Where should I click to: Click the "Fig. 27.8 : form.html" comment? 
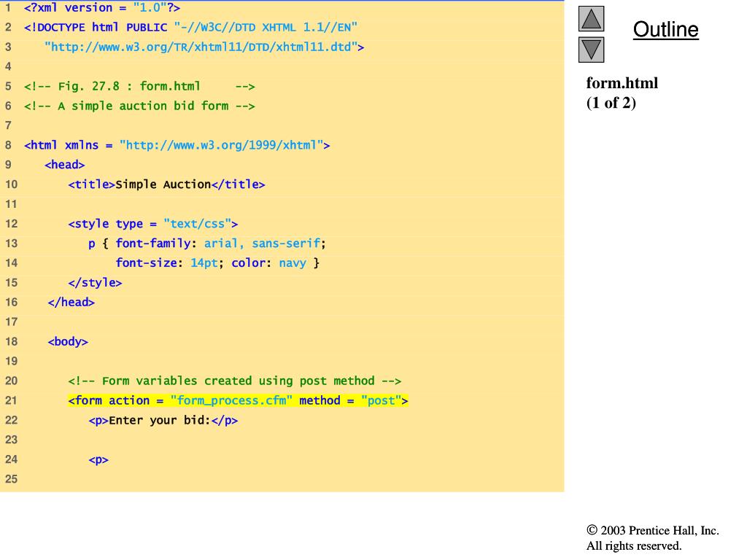[139, 86]
